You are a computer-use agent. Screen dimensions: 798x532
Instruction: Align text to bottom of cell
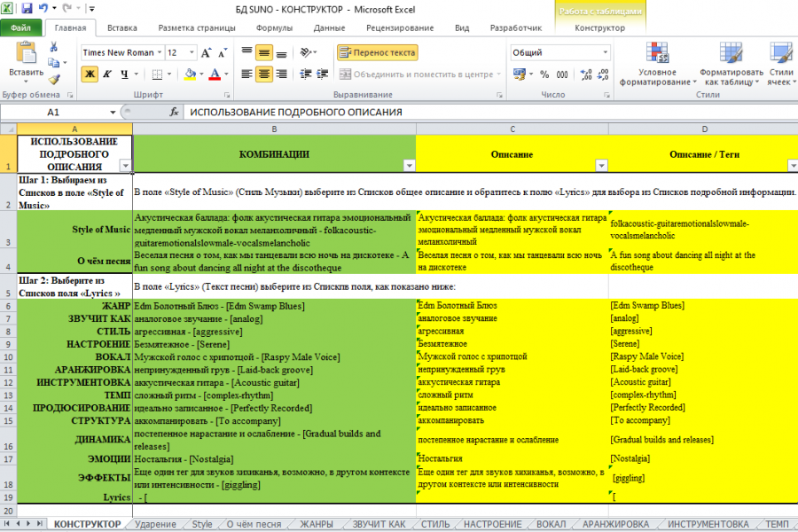point(281,53)
